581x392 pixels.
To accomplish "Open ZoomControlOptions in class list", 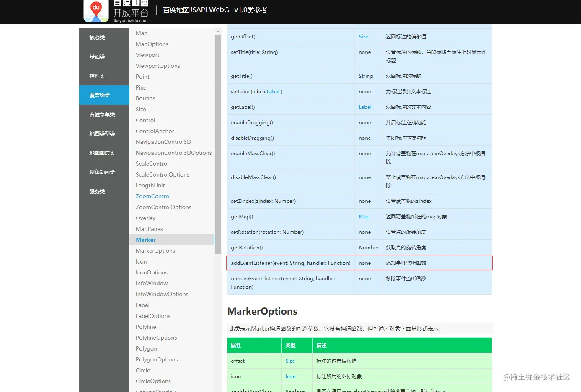I will pyautogui.click(x=163, y=207).
